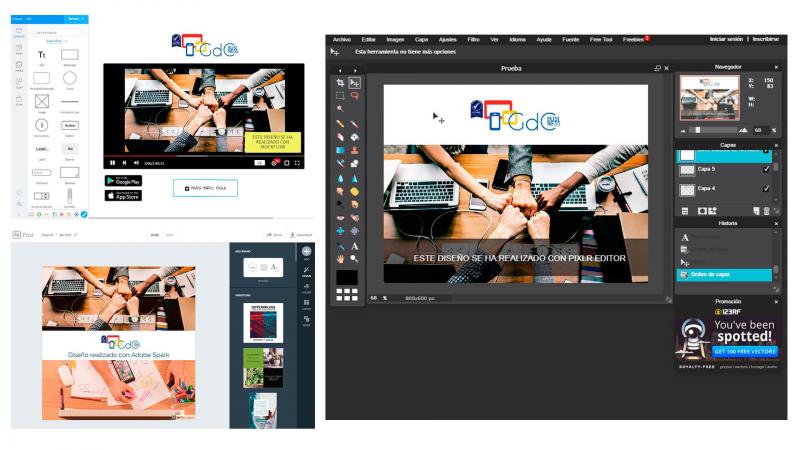Open layer settings icon in Capas panel
Image resolution: width=800 pixels, height=450 pixels.
pyautogui.click(x=685, y=211)
